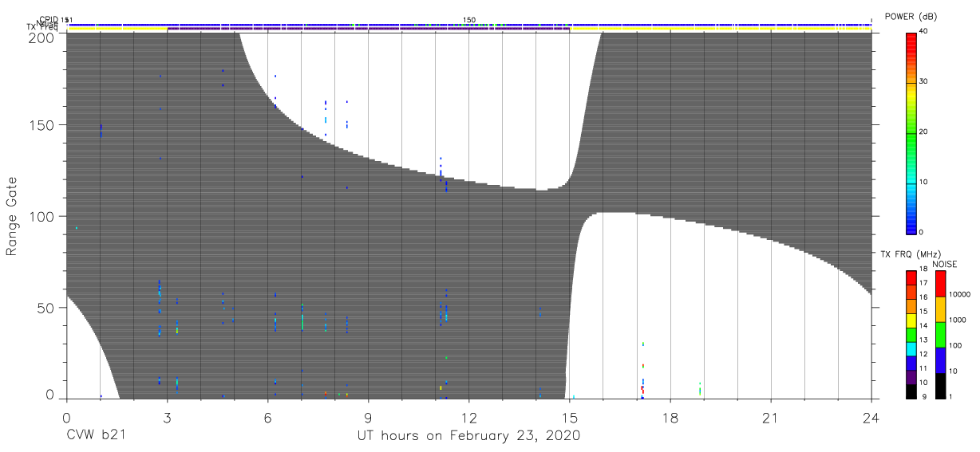Image resolution: width=980 pixels, height=452 pixels.
Task: Click the "0" UT hour tick label
Action: pyautogui.click(x=66, y=416)
